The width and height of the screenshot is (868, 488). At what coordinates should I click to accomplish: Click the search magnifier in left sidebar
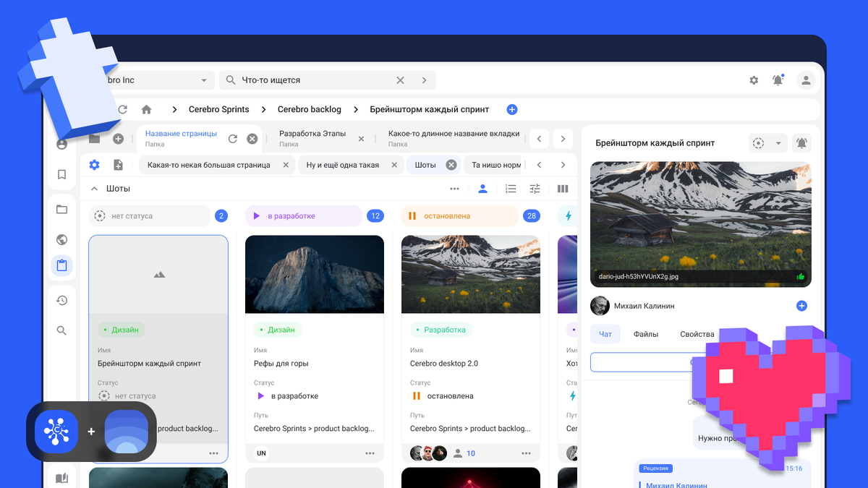(61, 331)
